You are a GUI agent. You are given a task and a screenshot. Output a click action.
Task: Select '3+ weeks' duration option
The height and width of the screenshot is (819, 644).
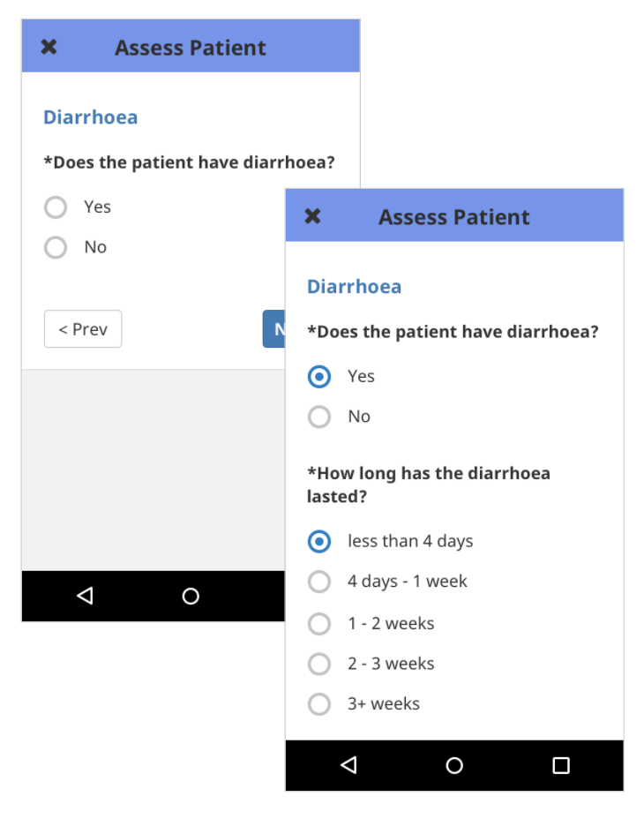click(x=319, y=703)
